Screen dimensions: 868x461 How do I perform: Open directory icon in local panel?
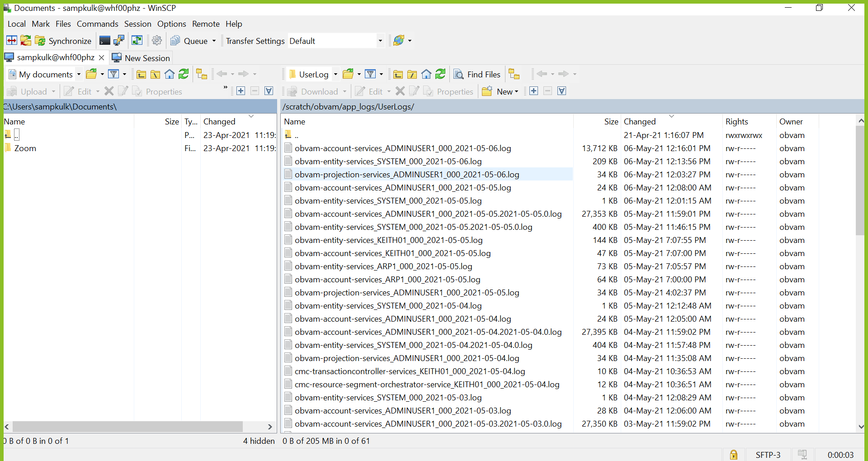(x=92, y=74)
